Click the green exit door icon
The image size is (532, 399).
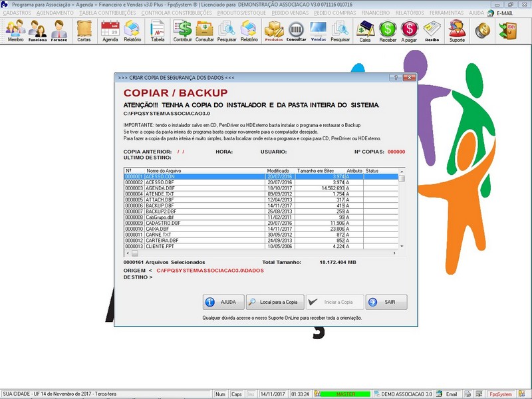click(507, 31)
